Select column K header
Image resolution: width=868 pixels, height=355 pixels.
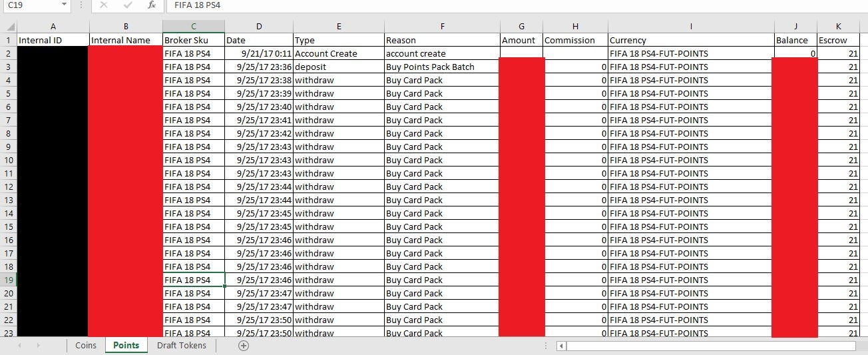839,27
